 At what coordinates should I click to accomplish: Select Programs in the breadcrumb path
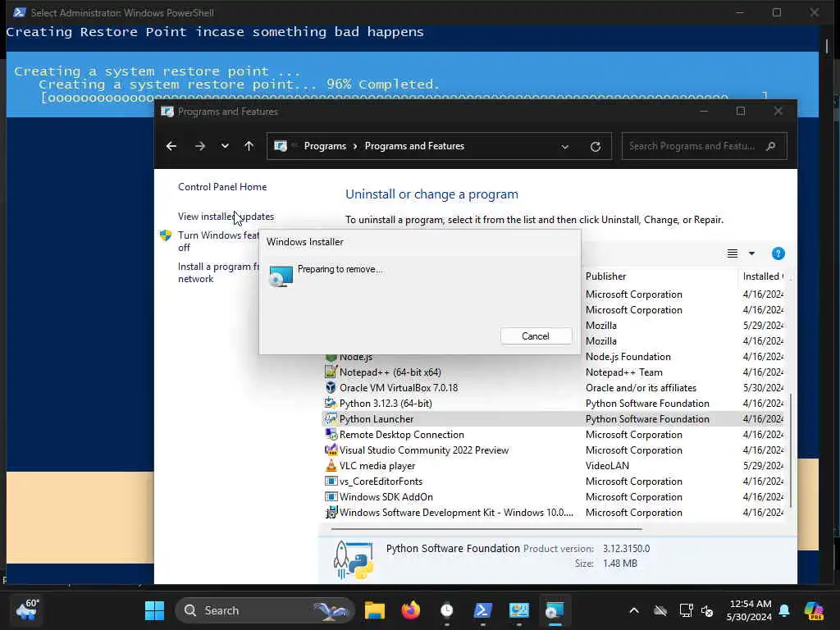[325, 146]
